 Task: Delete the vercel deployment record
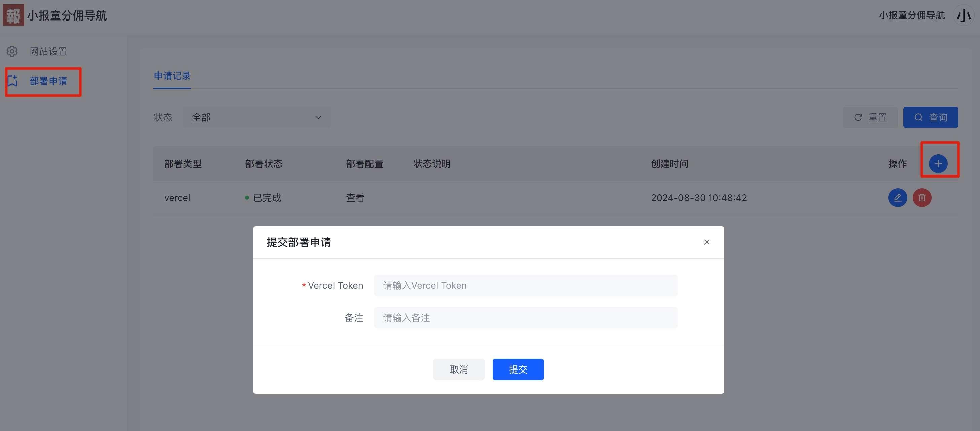click(x=922, y=198)
